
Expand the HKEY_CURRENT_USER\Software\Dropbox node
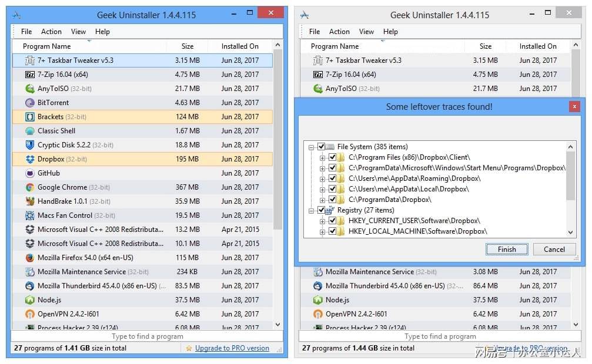[x=322, y=221]
